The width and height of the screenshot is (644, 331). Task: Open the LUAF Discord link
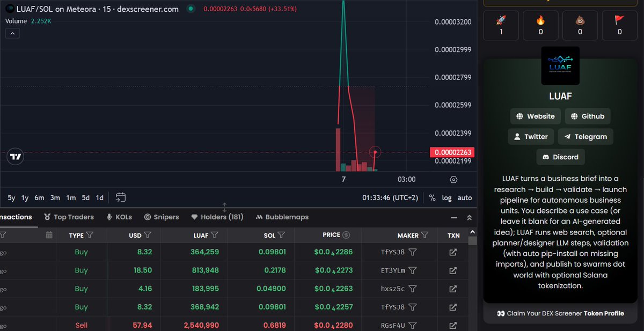(560, 157)
